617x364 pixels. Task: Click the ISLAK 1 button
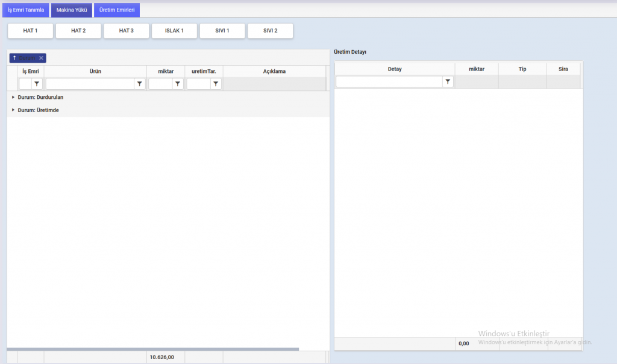174,31
